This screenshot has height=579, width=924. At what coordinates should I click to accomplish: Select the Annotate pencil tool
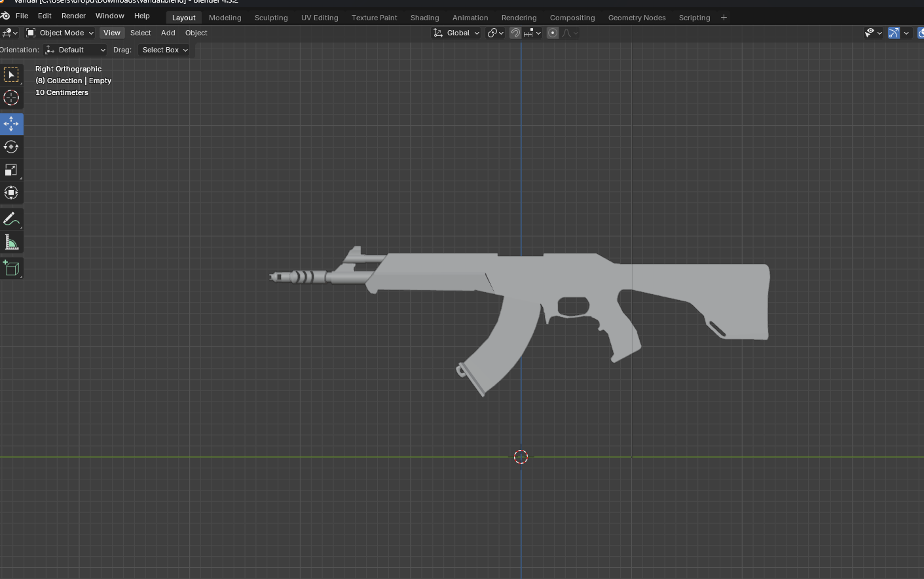(11, 219)
